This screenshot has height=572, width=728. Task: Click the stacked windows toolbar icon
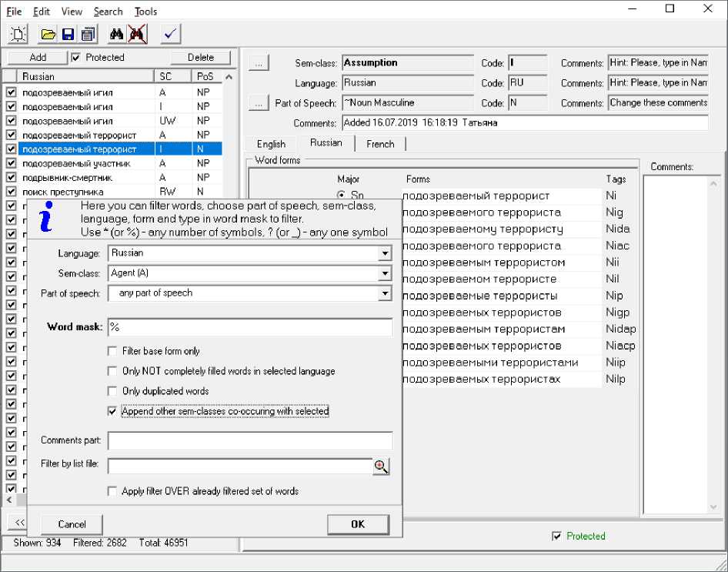coord(88,34)
